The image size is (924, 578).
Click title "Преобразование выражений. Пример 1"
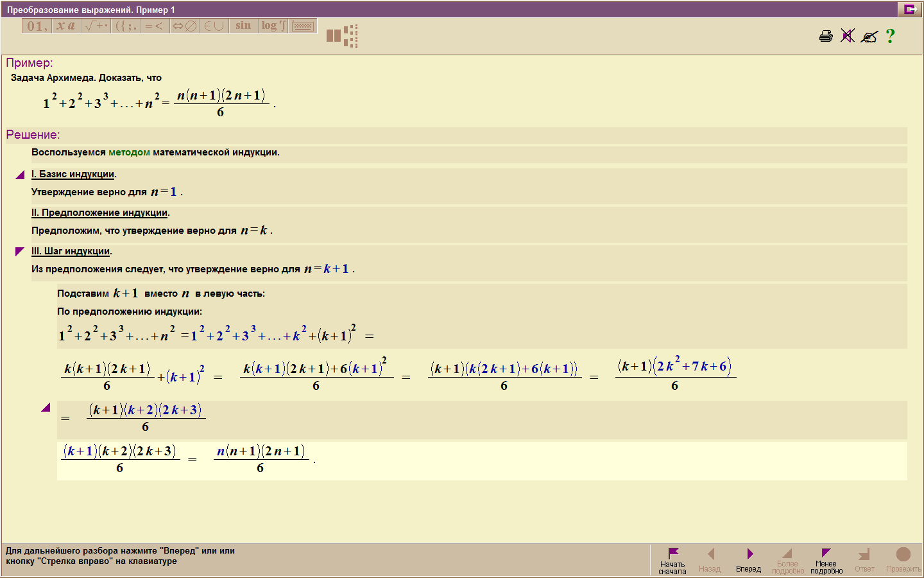pos(91,10)
